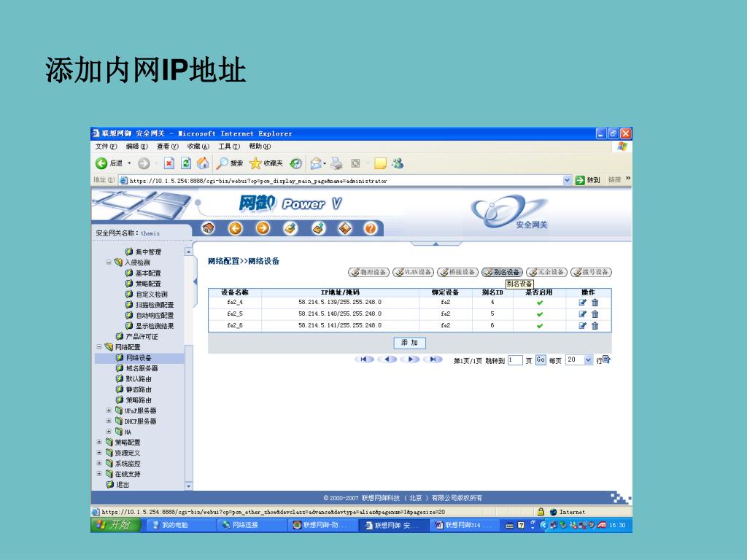Image resolution: width=747 pixels, height=560 pixels.
Task: Toggle enabled checkmark for fe2_6
Action: pos(540,326)
